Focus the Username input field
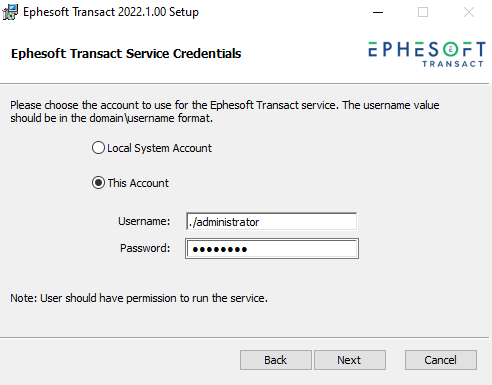 (272, 222)
